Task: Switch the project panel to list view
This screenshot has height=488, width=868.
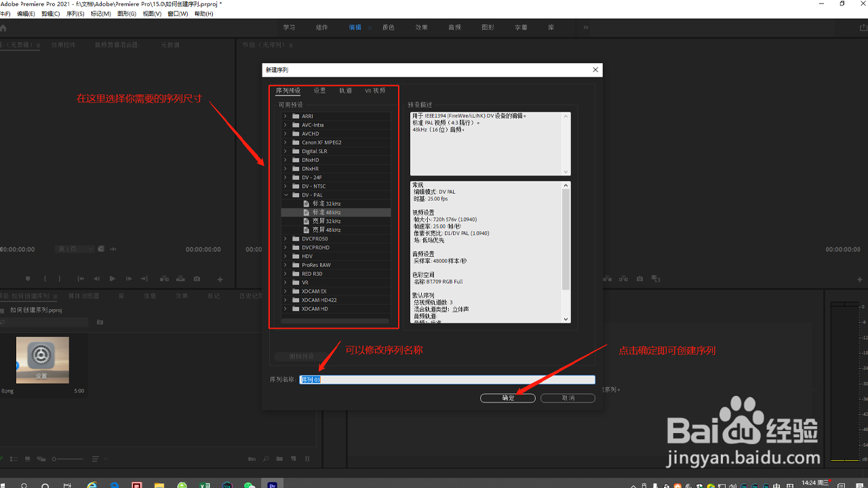Action: pos(14,459)
